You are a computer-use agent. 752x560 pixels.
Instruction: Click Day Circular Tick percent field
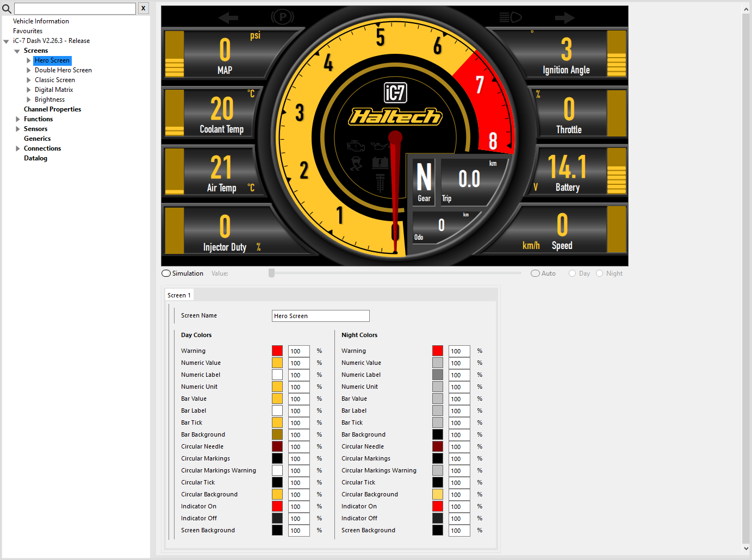point(299,483)
